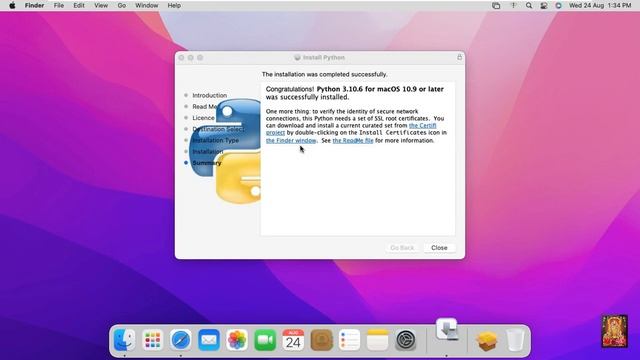Click the screen mirroring icon in menu bar
Viewport: 640px width, 360px height.
pyautogui.click(x=496, y=5)
